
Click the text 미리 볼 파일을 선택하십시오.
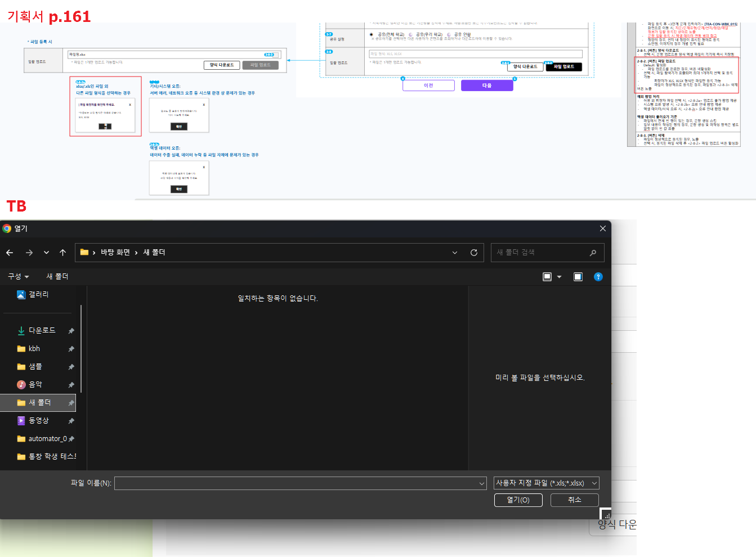click(x=540, y=378)
